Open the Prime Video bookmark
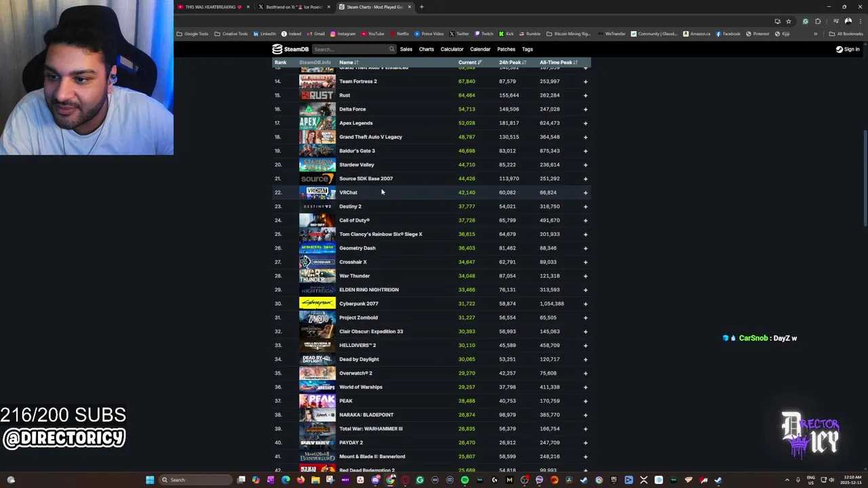Viewport: 868px width, 488px height. tap(429, 34)
